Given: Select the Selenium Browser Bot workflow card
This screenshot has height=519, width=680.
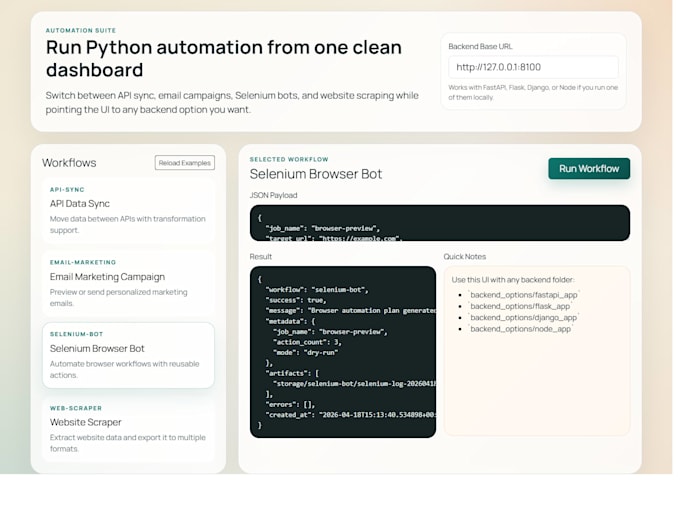Looking at the screenshot, I should pyautogui.click(x=128, y=355).
